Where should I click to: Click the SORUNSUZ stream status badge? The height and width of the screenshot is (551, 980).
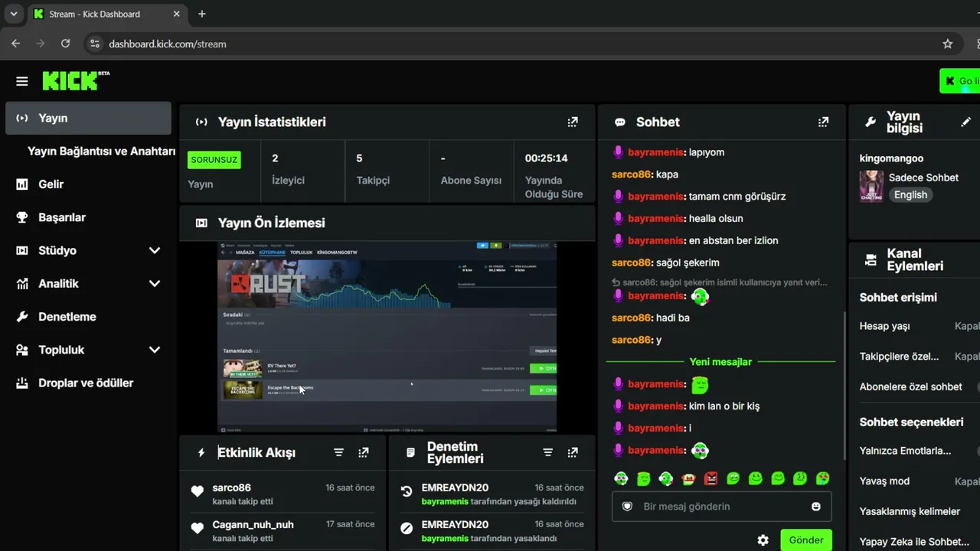[x=214, y=160]
